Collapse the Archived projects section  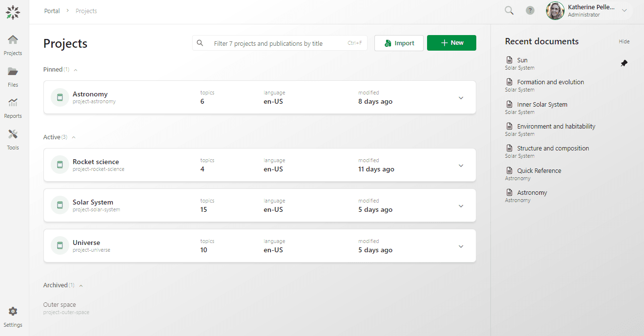(81, 286)
